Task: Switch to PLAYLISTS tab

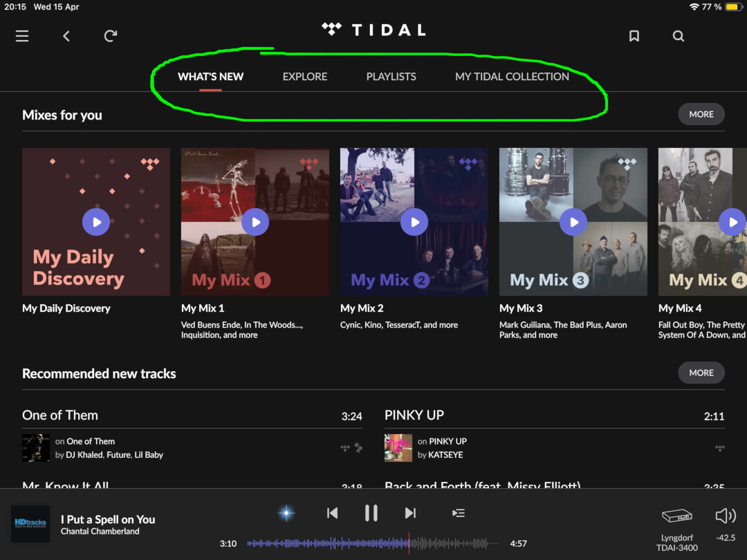Action: coord(391,77)
